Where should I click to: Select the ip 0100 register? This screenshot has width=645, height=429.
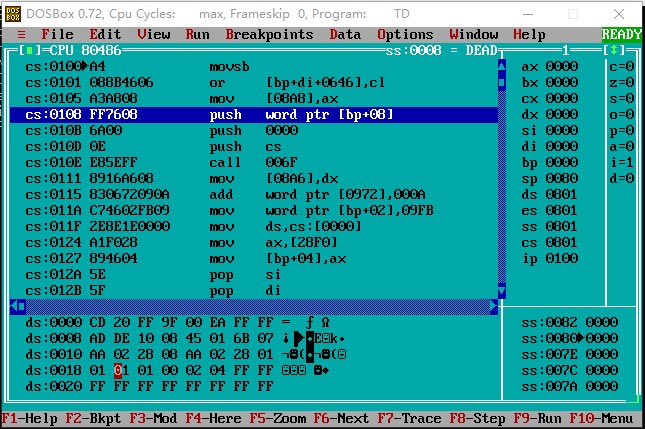(550, 258)
